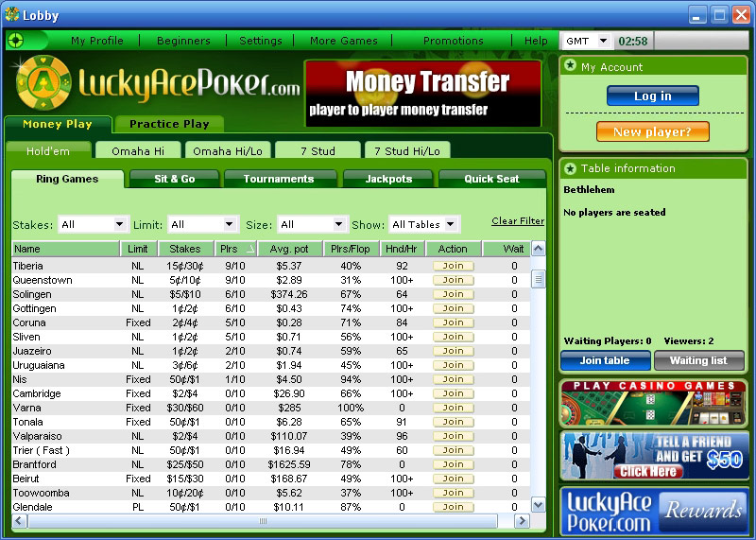Screen dimensions: 756x540
Task: Sort tables by the Stakes column header
Action: tap(185, 249)
